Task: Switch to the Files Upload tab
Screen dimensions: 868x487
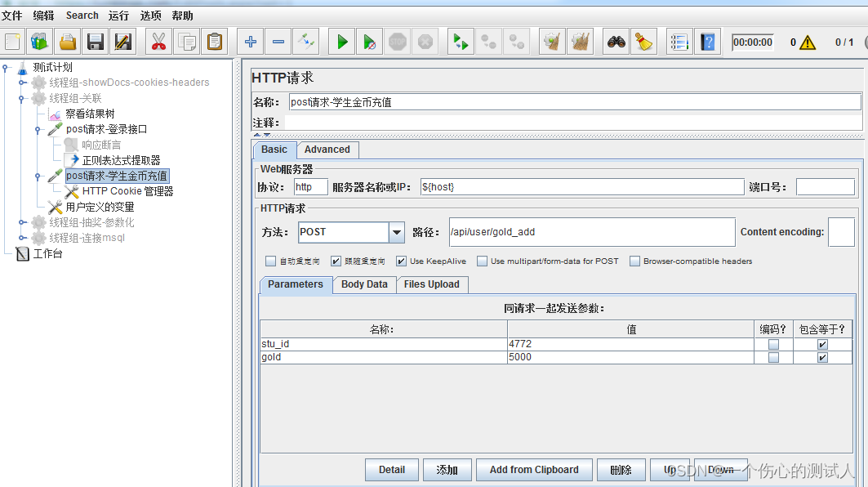Action: 432,284
